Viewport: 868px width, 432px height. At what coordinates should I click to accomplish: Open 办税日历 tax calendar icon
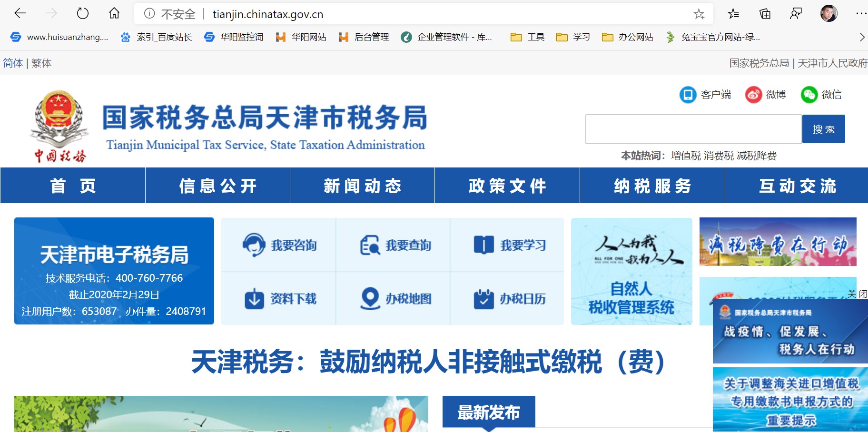coord(483,299)
